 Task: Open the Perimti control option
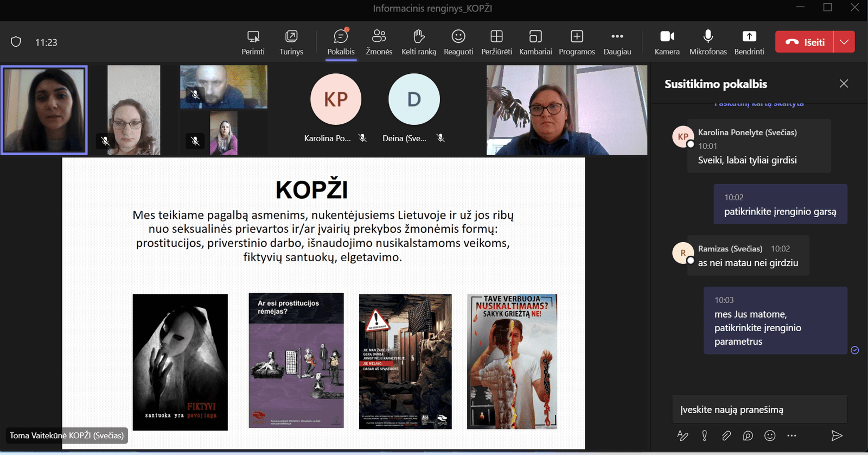pos(253,42)
